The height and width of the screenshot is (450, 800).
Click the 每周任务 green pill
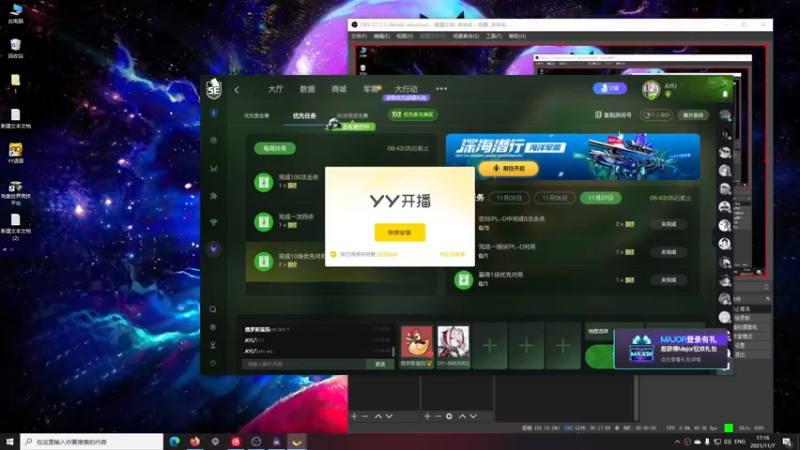(x=275, y=148)
